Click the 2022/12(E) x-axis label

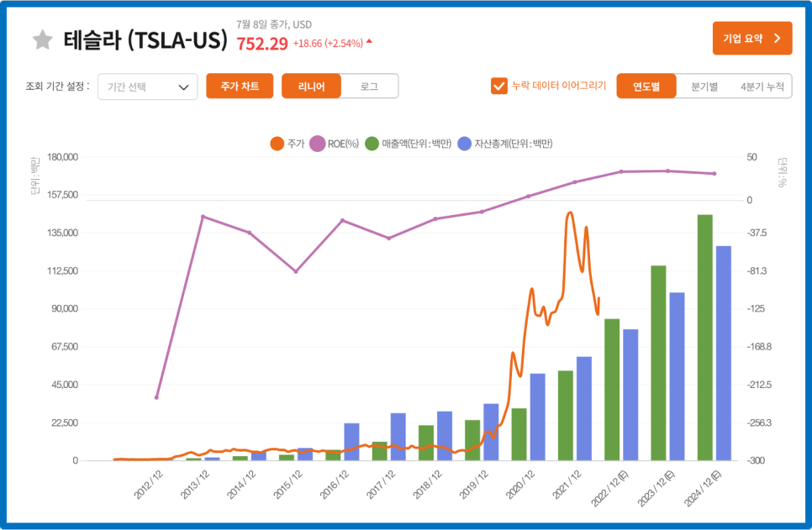click(610, 488)
